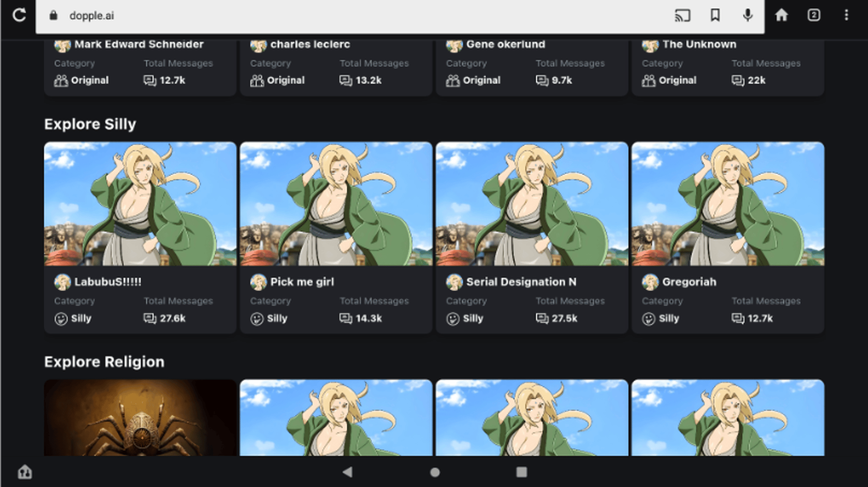Image resolution: width=868 pixels, height=487 pixels.
Task: Open the three-dot browser menu
Action: [846, 16]
